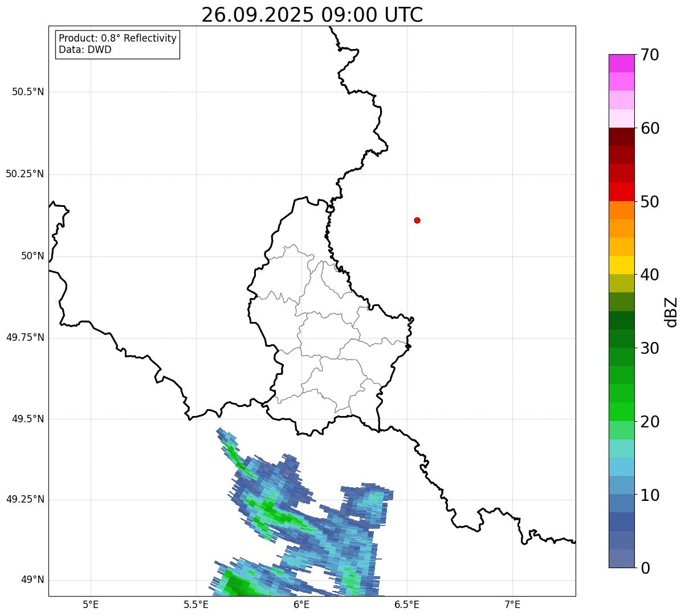This screenshot has height=616, width=685.
Task: Click the 49.5°N latitude label
Action: pos(28,419)
